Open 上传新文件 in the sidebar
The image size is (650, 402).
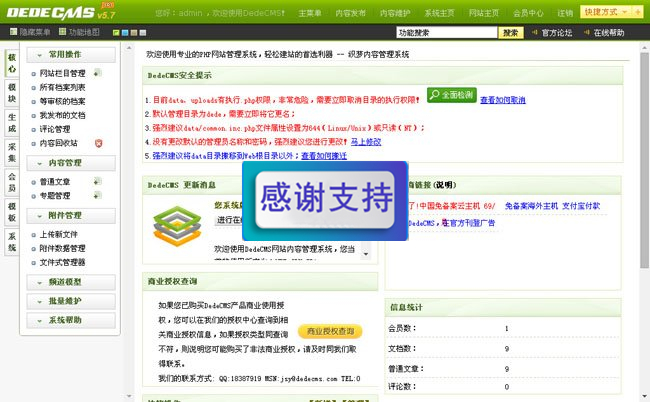pos(58,235)
